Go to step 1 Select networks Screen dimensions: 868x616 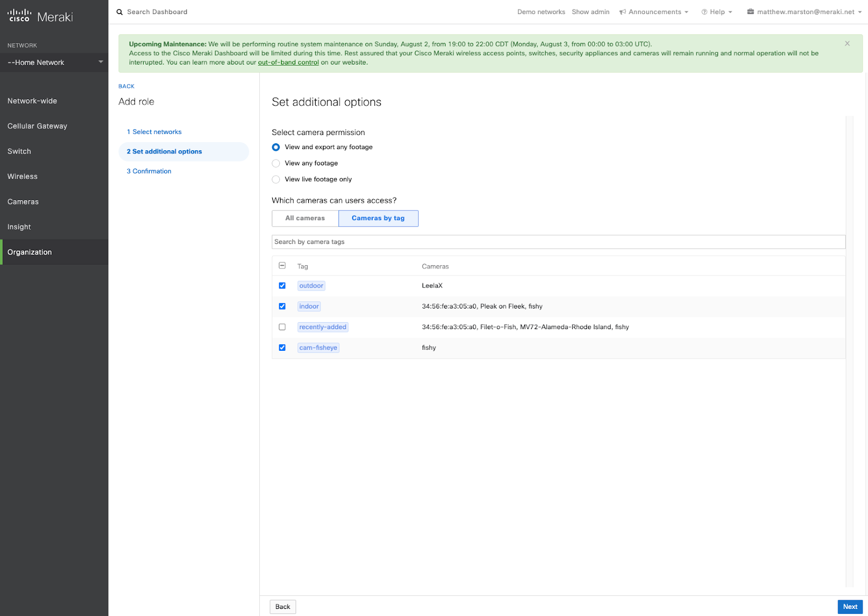pyautogui.click(x=155, y=132)
